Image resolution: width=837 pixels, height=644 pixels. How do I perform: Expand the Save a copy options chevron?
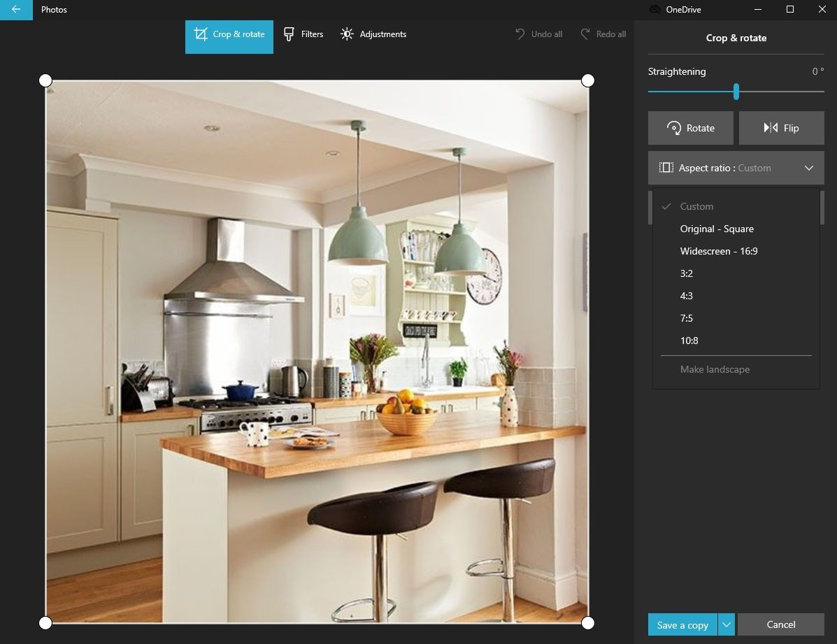click(x=725, y=624)
